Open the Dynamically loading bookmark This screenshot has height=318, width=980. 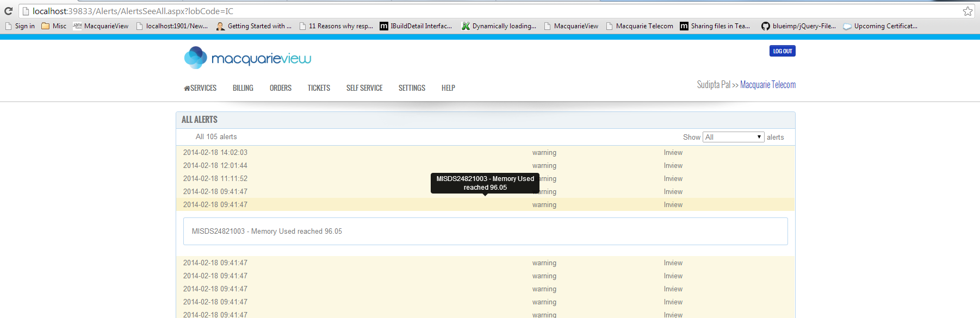[499, 26]
